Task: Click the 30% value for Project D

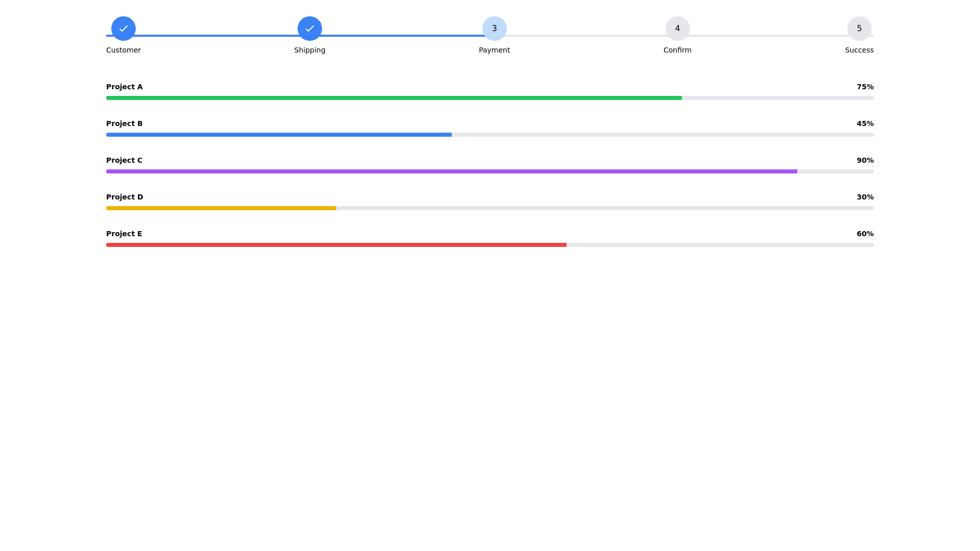Action: click(865, 197)
